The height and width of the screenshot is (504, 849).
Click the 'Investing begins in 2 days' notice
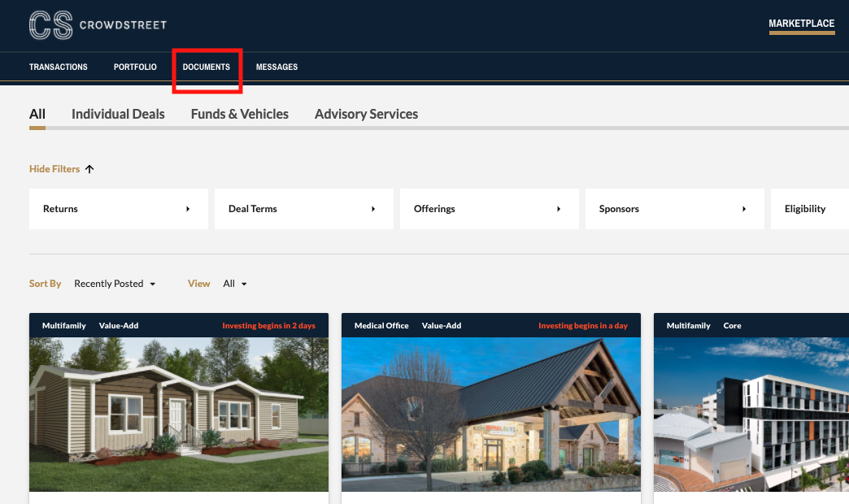pyautogui.click(x=268, y=325)
